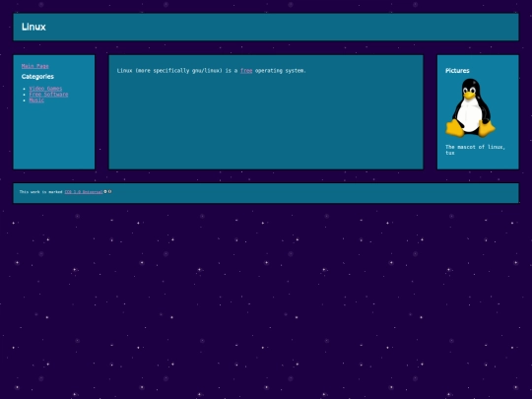The width and height of the screenshot is (532, 399).
Task: Visit the Music category link
Action: 36,100
